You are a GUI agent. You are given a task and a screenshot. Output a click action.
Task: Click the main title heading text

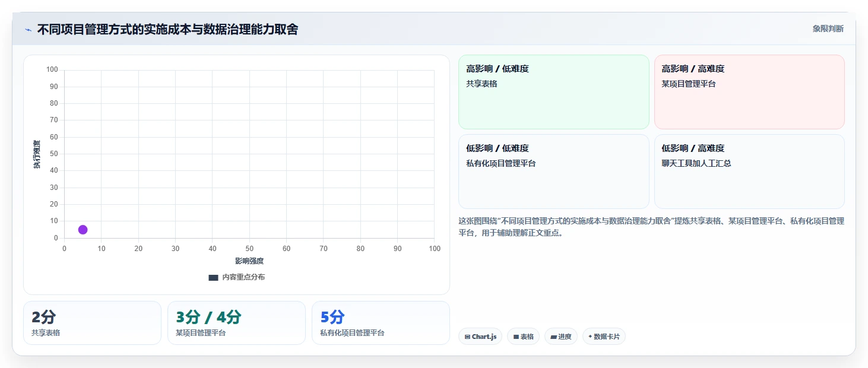[x=167, y=29]
